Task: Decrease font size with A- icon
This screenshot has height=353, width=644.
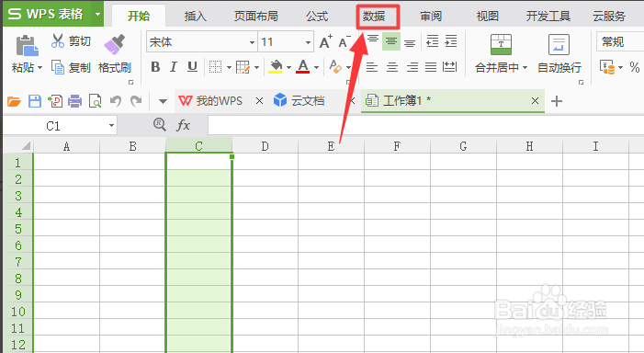Action: (345, 42)
